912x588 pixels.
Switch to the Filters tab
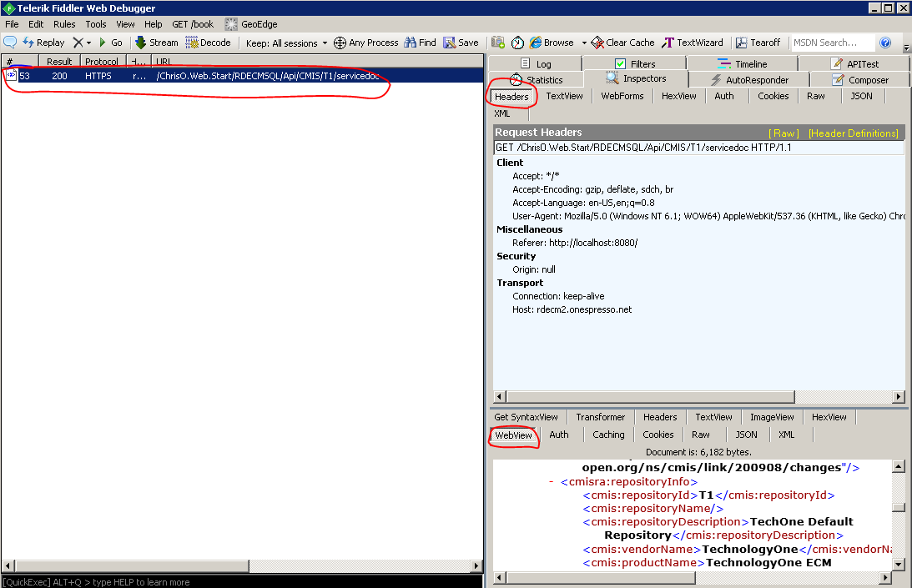(x=635, y=64)
